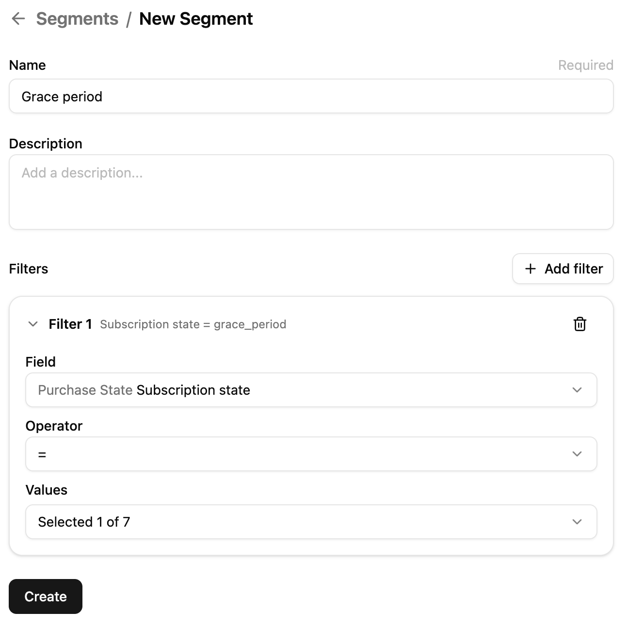Click the chevron on the Field selector
The width and height of the screenshot is (644, 644).
click(x=577, y=390)
